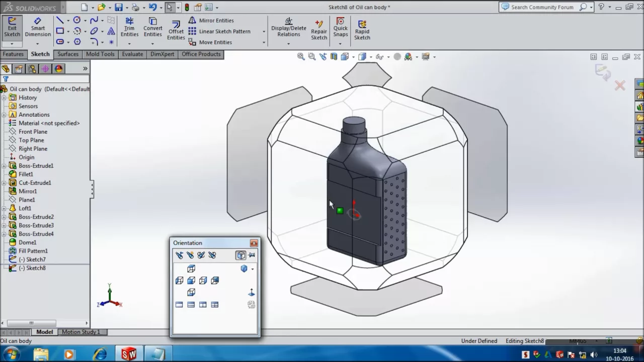Switch to the Mold Tools tab

[100, 54]
